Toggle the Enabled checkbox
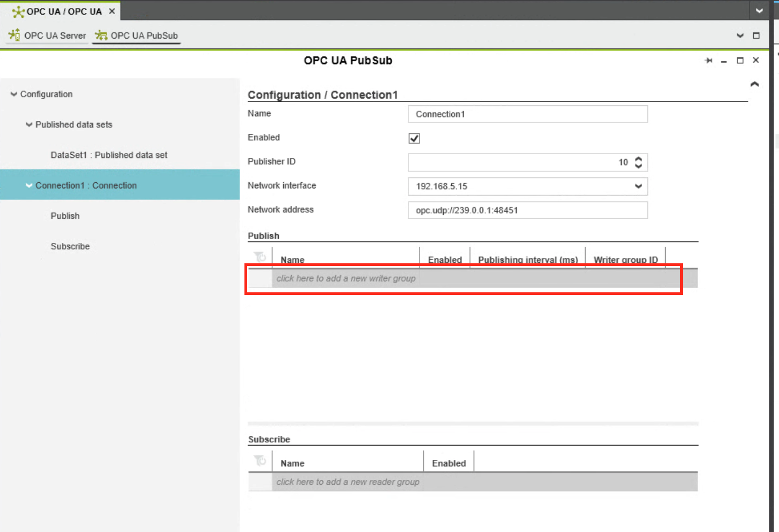 (x=414, y=138)
